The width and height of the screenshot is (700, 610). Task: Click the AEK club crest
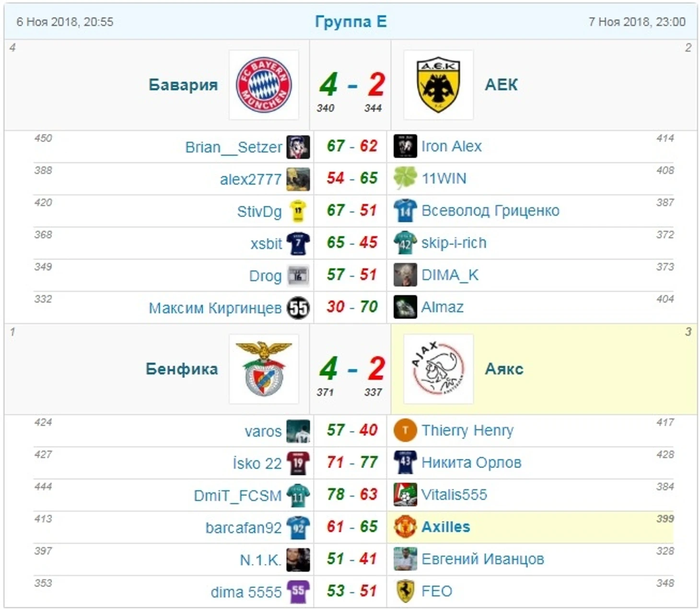[x=438, y=85]
